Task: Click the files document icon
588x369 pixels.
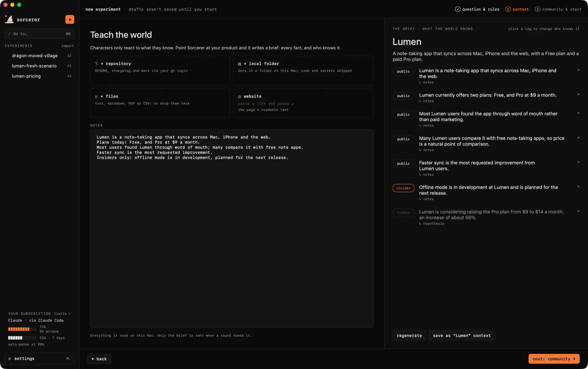Action: 97,96
